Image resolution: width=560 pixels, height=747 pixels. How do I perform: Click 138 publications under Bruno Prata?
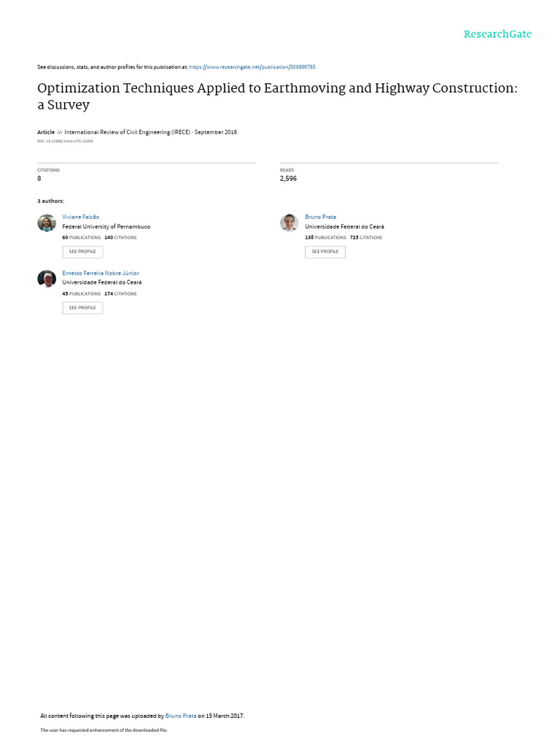click(x=325, y=237)
